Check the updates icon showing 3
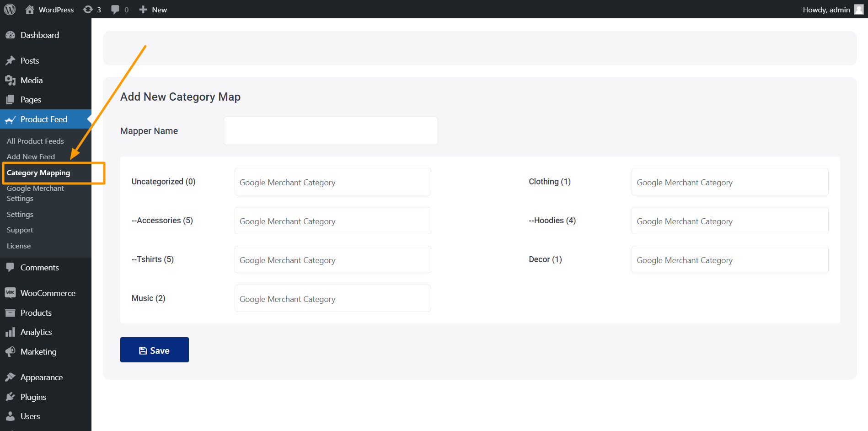868x431 pixels. pyautogui.click(x=88, y=10)
